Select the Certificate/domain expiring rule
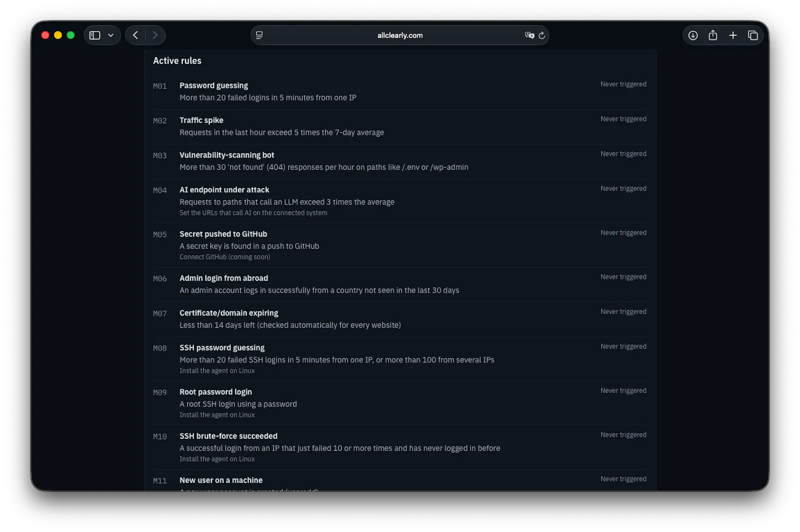Image resolution: width=800 pixels, height=532 pixels. [228, 313]
